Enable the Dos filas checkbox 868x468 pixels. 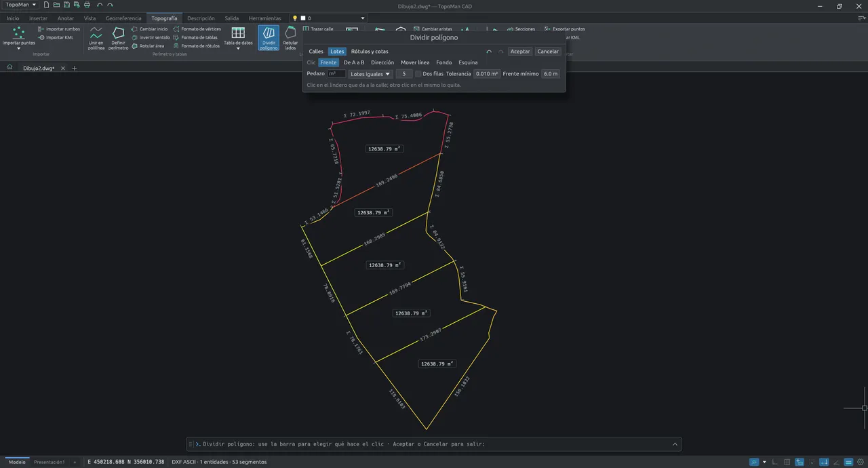(418, 74)
